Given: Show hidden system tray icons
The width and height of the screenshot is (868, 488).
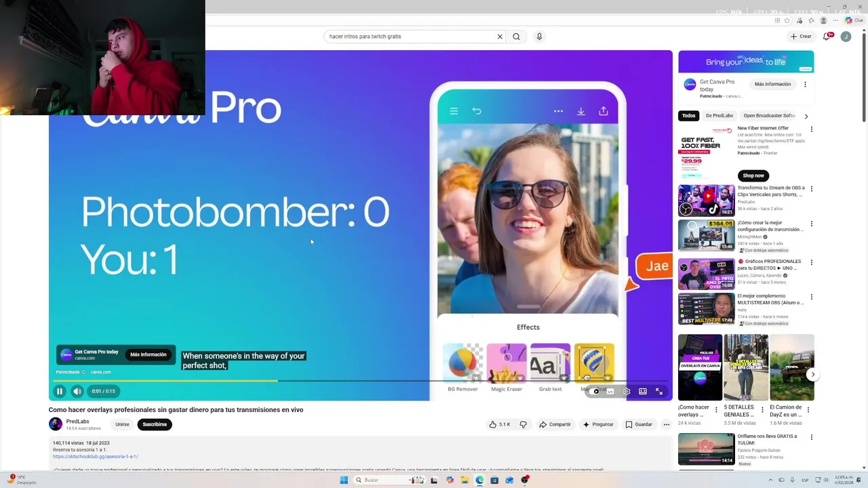Looking at the screenshot, I should (770, 480).
